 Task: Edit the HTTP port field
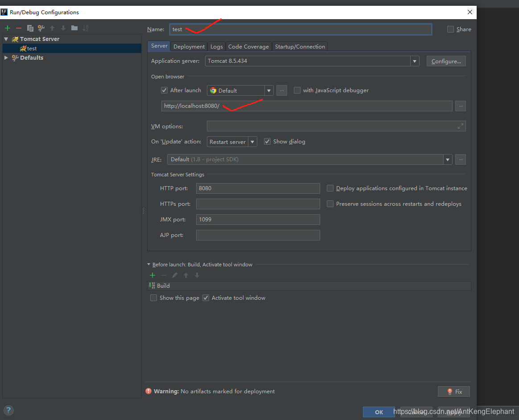pyautogui.click(x=258, y=188)
